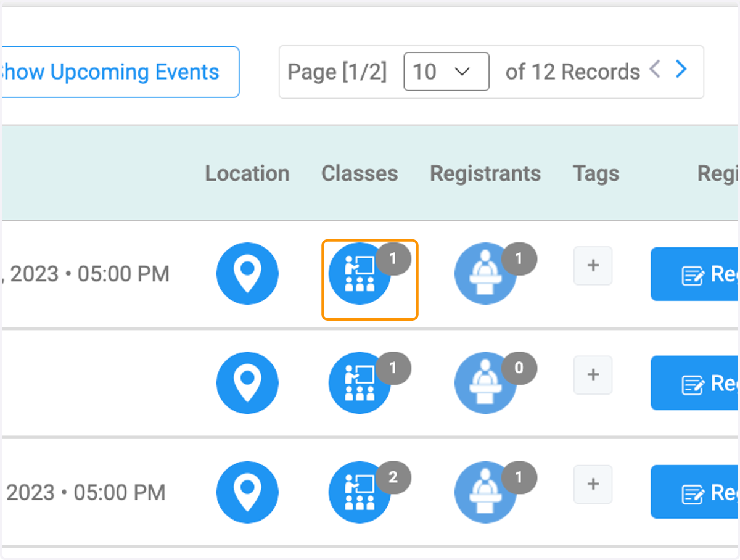Go to previous page of records

pos(655,69)
